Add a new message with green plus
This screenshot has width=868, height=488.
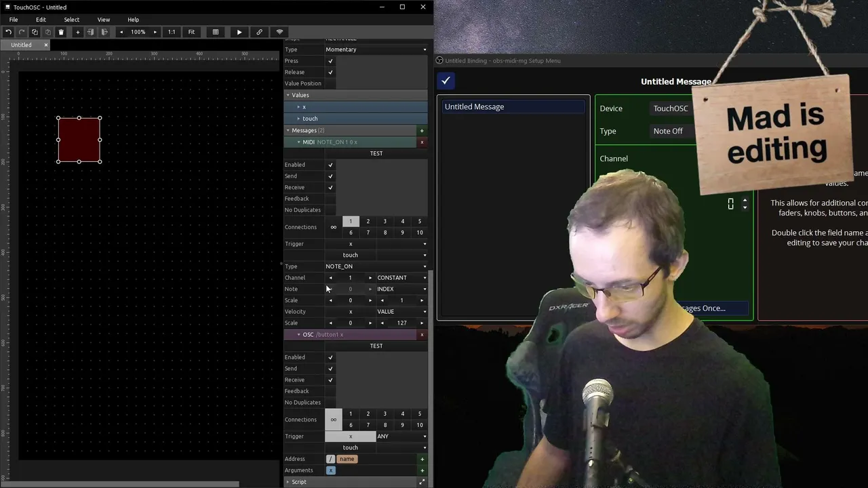click(422, 130)
